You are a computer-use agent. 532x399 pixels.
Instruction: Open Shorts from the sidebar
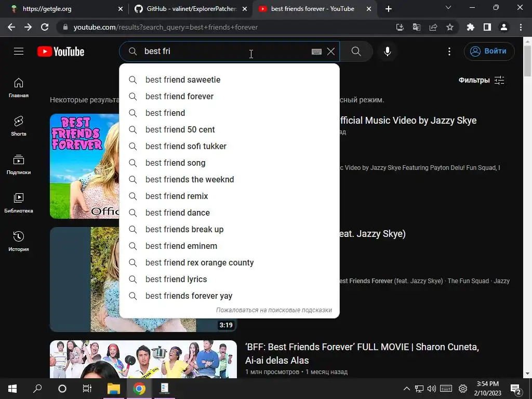[19, 126]
